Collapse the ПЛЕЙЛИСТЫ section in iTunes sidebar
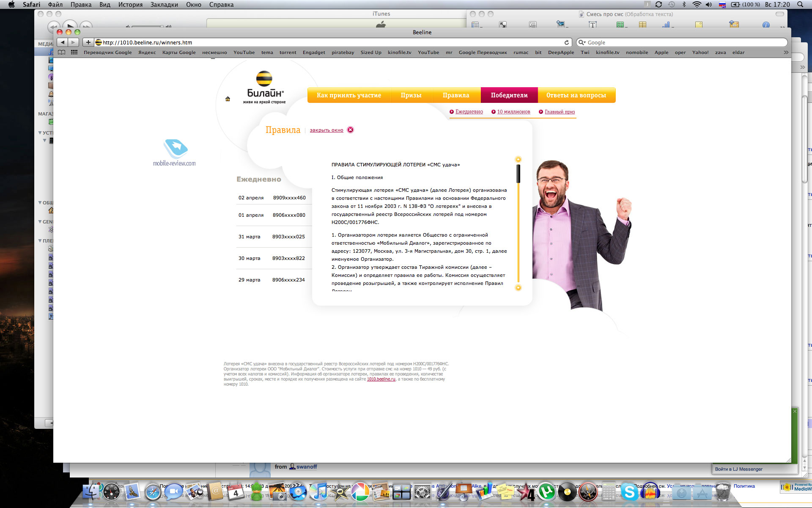Screen dimensions: 812x508 pos(40,241)
